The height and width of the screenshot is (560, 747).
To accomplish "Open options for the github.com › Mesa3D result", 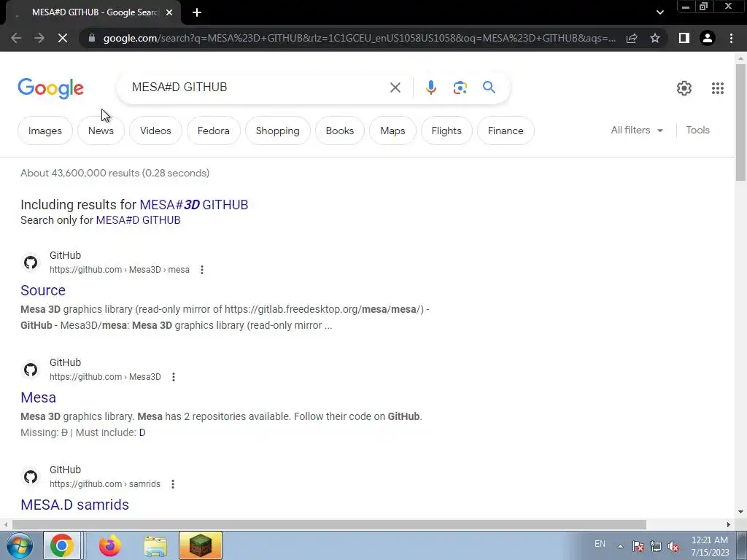I will pos(174,377).
